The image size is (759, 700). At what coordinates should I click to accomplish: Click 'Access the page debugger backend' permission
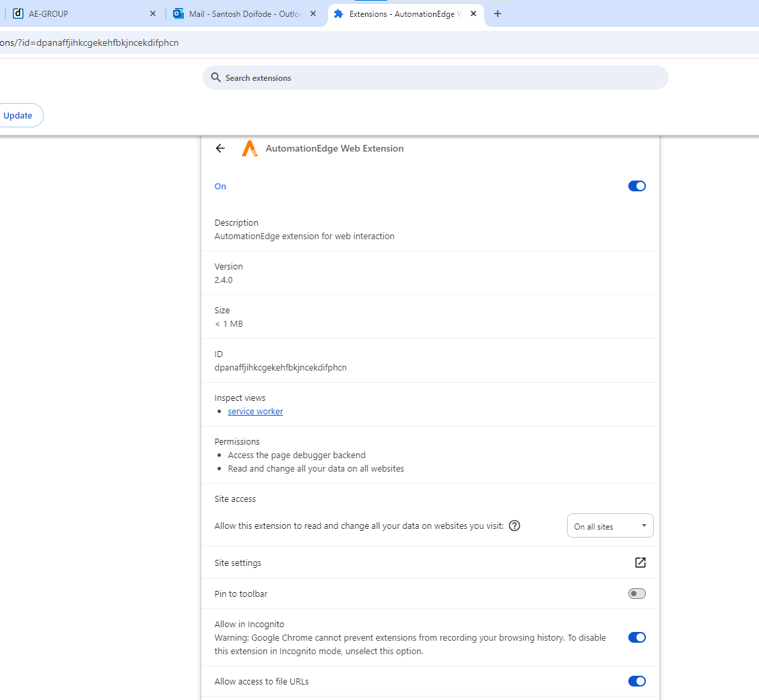297,455
